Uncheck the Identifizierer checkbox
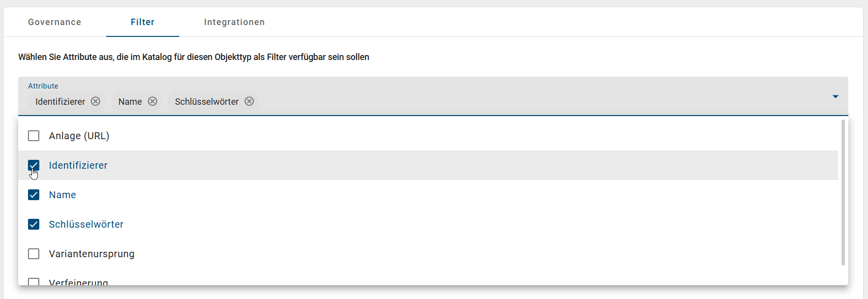The height and width of the screenshot is (299, 868). [33, 165]
